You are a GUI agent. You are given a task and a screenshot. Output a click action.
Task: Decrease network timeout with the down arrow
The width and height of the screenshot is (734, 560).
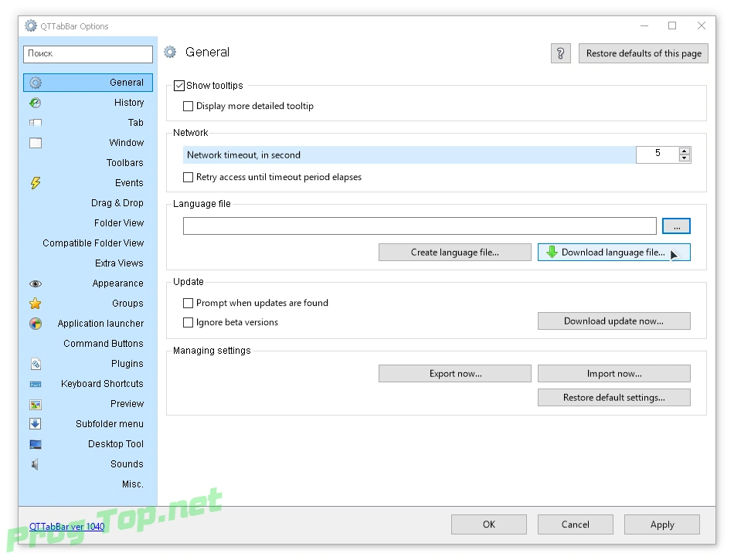coord(685,158)
